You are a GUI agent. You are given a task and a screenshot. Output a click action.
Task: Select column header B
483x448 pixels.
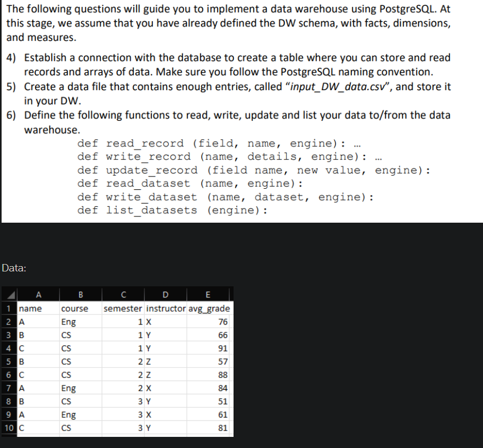[x=80, y=295]
